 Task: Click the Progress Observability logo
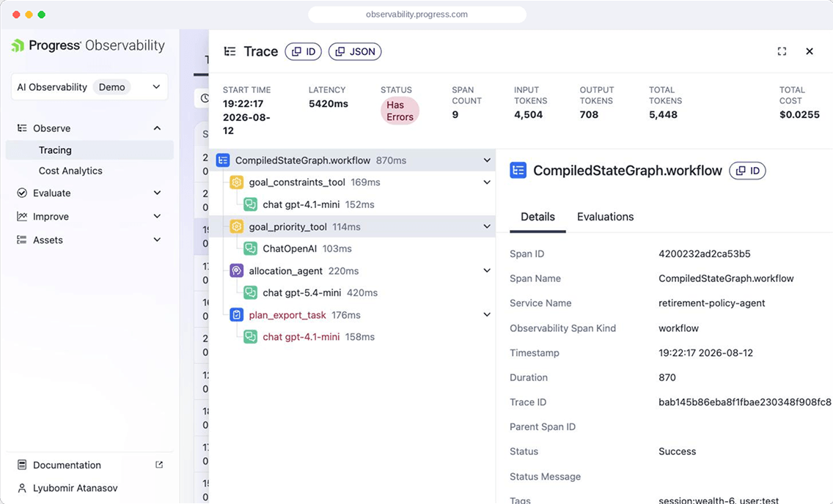tap(88, 45)
